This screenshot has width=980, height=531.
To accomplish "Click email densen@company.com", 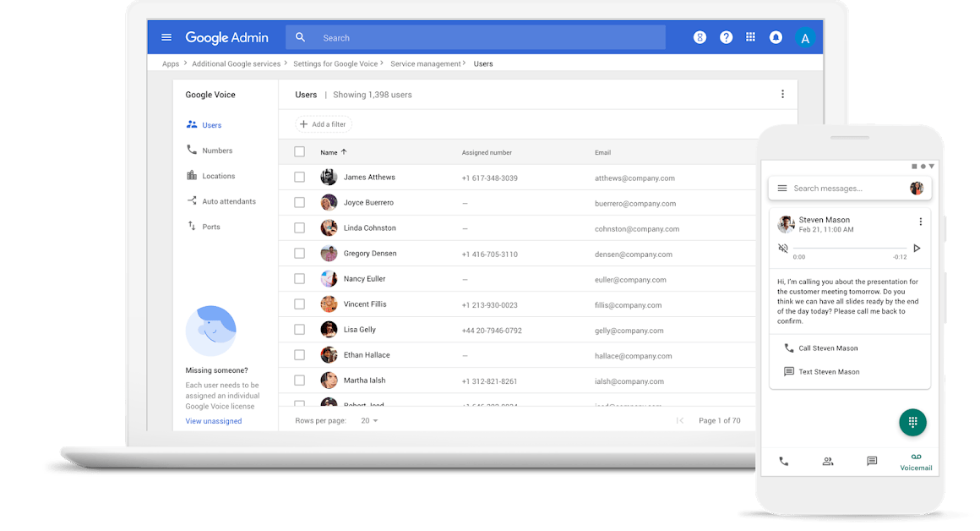I will tap(633, 255).
